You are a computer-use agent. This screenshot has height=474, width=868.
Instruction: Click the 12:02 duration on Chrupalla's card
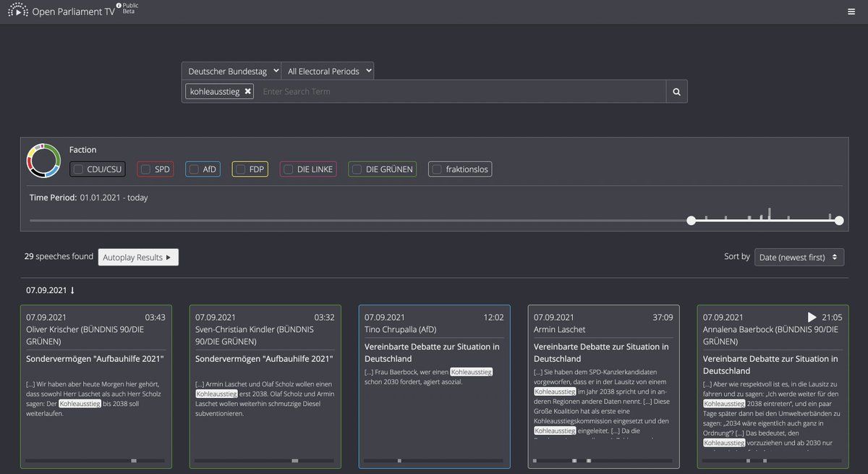click(493, 317)
